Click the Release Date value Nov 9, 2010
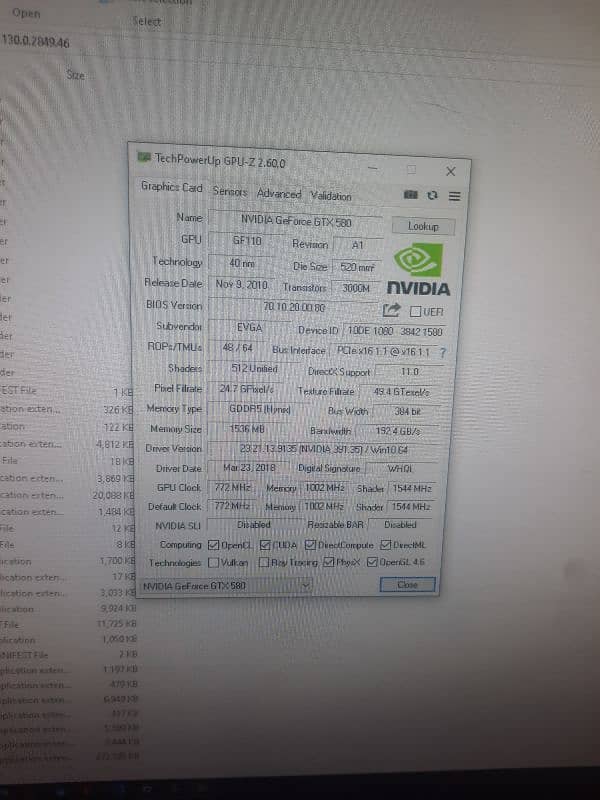600x800 pixels. pos(241,284)
